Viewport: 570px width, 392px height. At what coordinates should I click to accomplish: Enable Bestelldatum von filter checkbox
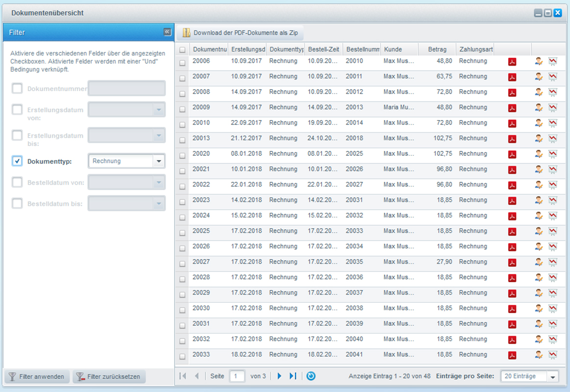pyautogui.click(x=17, y=182)
